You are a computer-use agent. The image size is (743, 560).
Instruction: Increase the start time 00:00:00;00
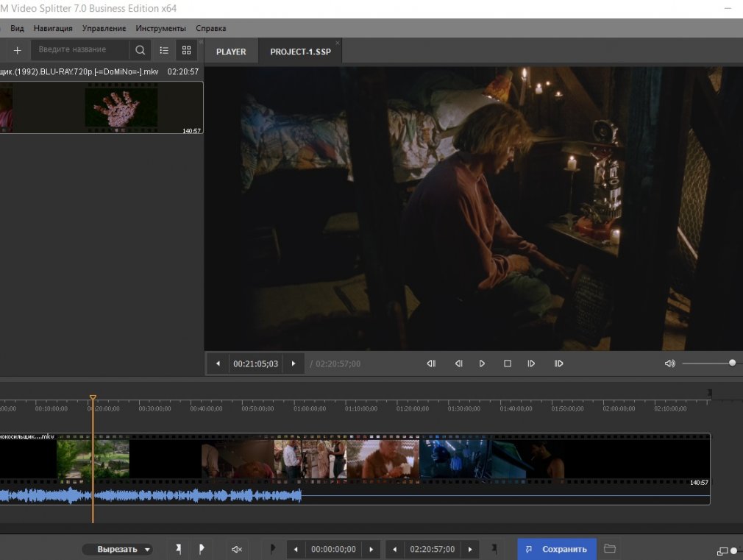pyautogui.click(x=371, y=549)
